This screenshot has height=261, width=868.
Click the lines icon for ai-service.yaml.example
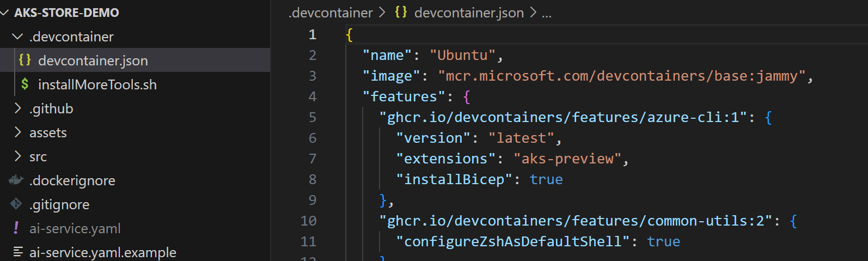(x=18, y=252)
